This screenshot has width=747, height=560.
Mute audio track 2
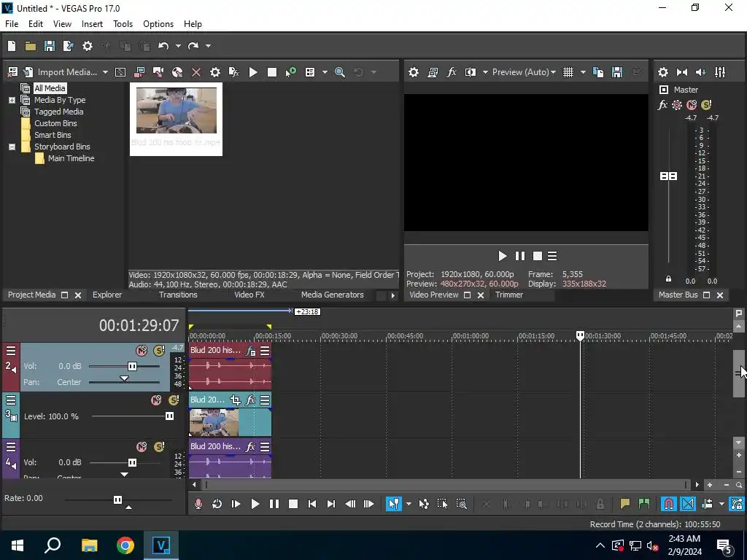(x=142, y=351)
